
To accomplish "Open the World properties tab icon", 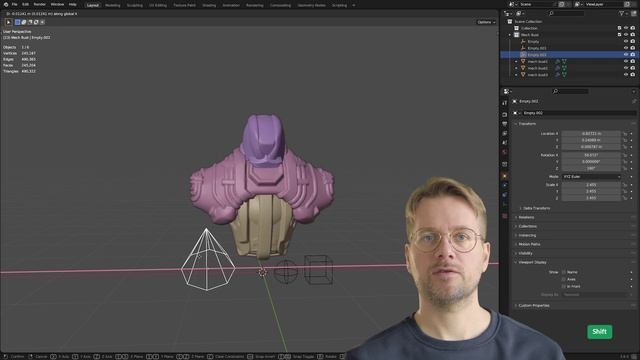I will [x=504, y=152].
